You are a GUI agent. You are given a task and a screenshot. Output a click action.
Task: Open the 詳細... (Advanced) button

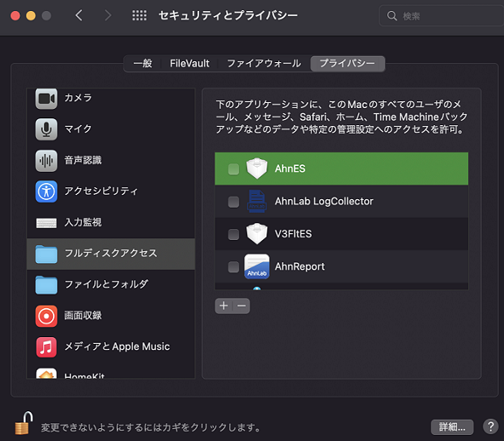tap(452, 427)
